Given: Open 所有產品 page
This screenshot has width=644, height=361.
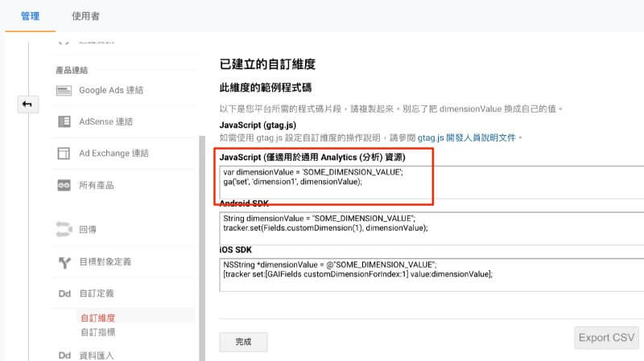Looking at the screenshot, I should [97, 186].
